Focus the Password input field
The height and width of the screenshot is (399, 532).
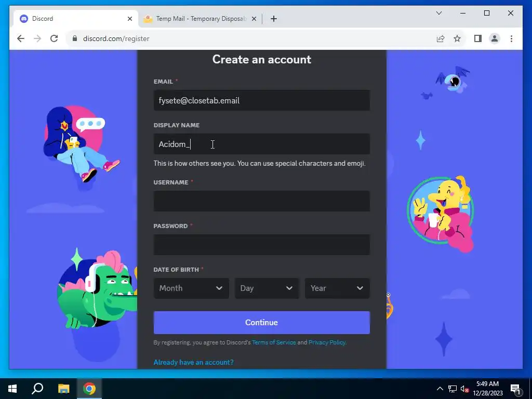pos(262,245)
